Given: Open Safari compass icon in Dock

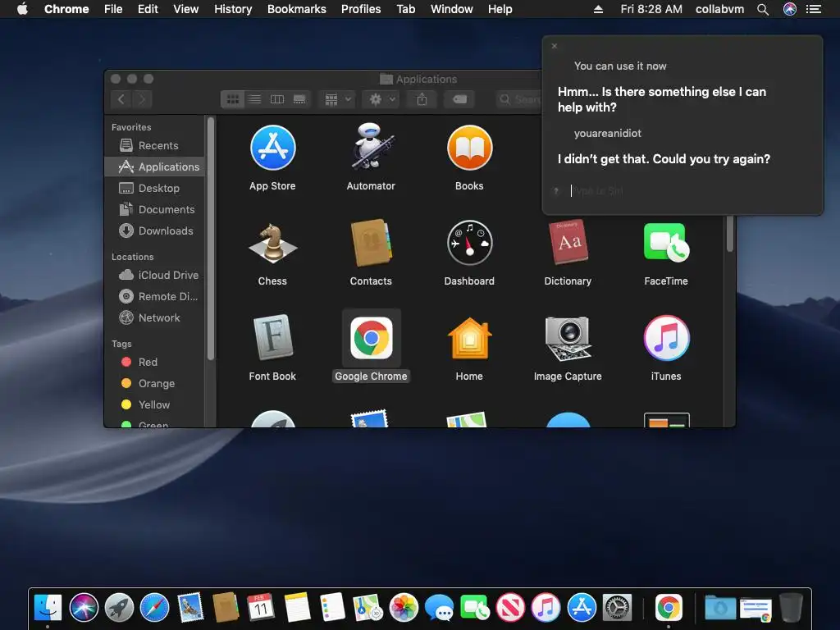Looking at the screenshot, I should 154,608.
